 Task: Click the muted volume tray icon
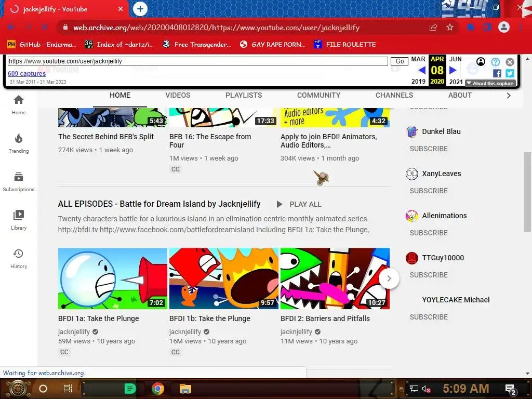coord(426,389)
